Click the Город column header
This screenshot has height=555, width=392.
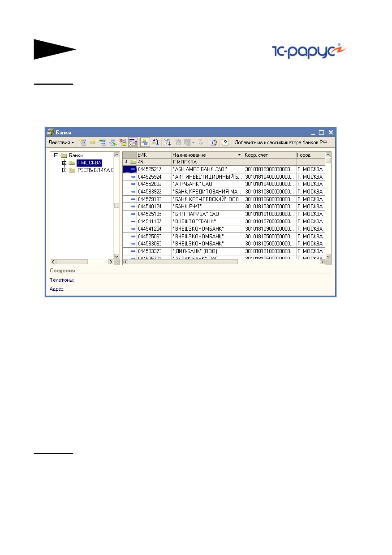point(310,155)
